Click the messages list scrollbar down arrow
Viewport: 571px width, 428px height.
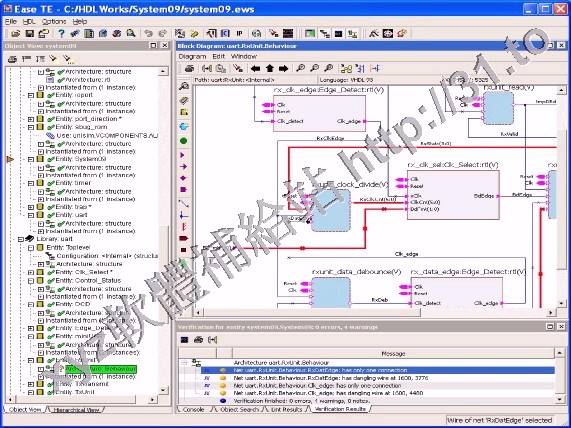pos(560,400)
